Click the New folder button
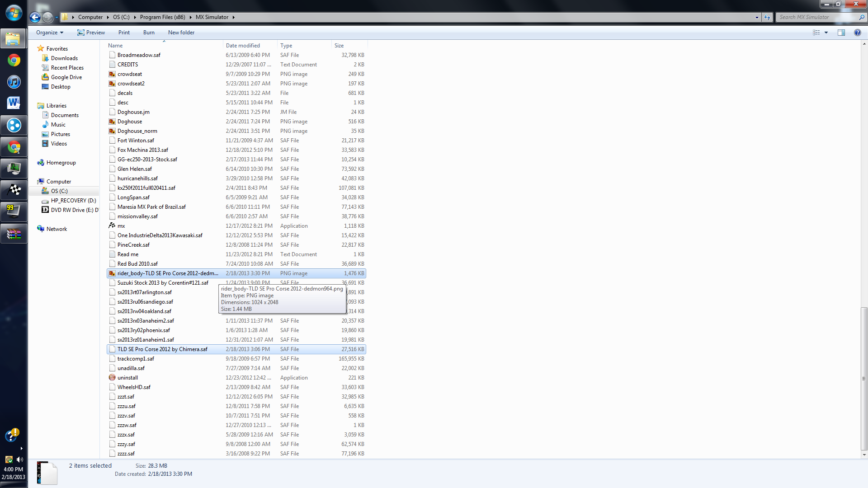 [181, 33]
